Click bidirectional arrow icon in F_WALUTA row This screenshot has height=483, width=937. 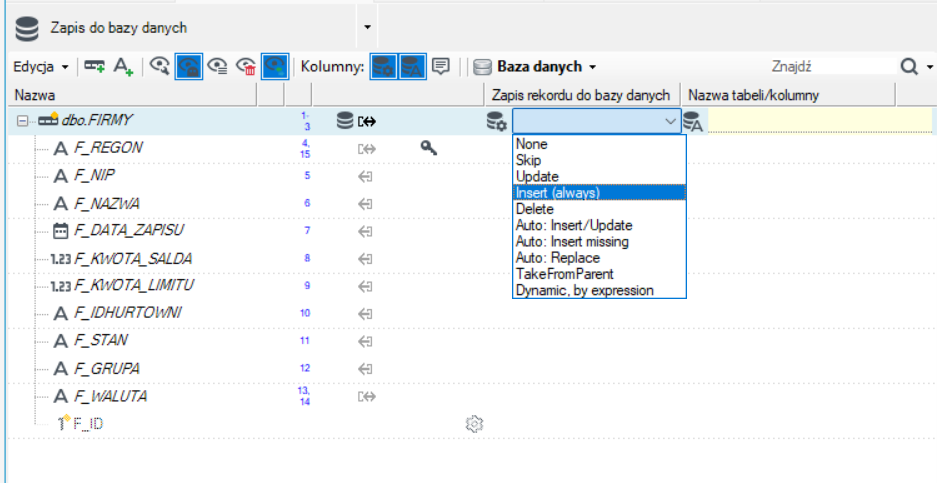coord(366,396)
